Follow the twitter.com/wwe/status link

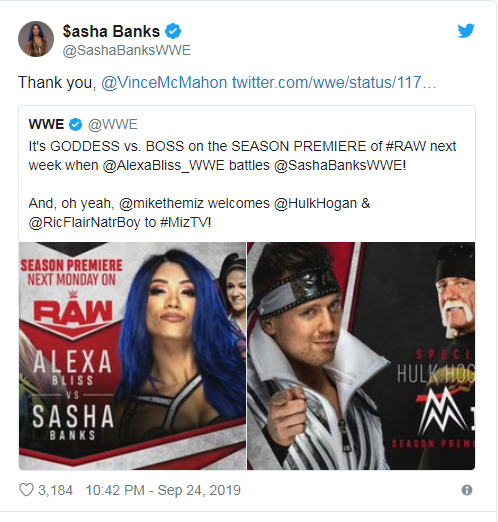[x=334, y=82]
